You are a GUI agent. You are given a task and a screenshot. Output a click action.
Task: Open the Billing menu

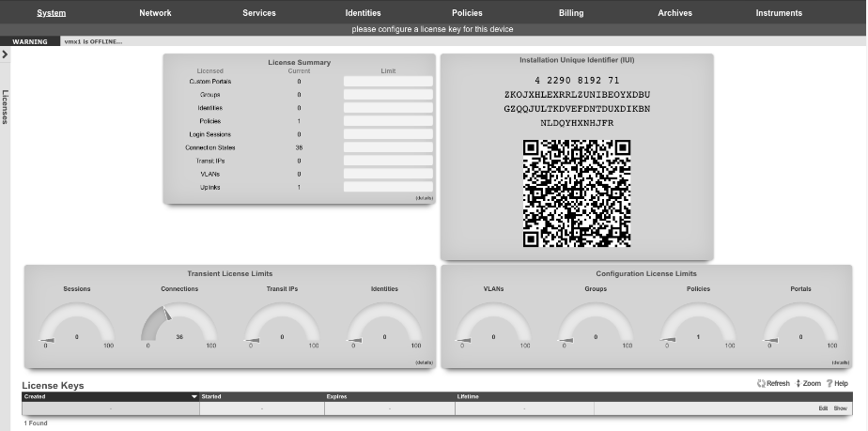click(571, 13)
